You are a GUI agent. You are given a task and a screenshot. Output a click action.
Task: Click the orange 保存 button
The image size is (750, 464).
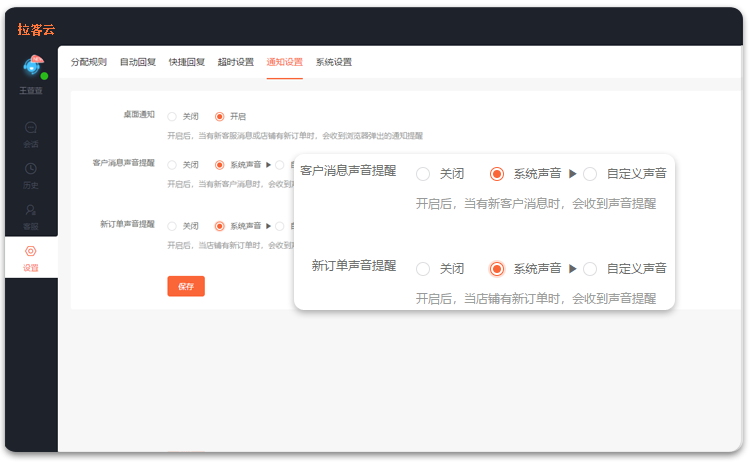tap(186, 286)
